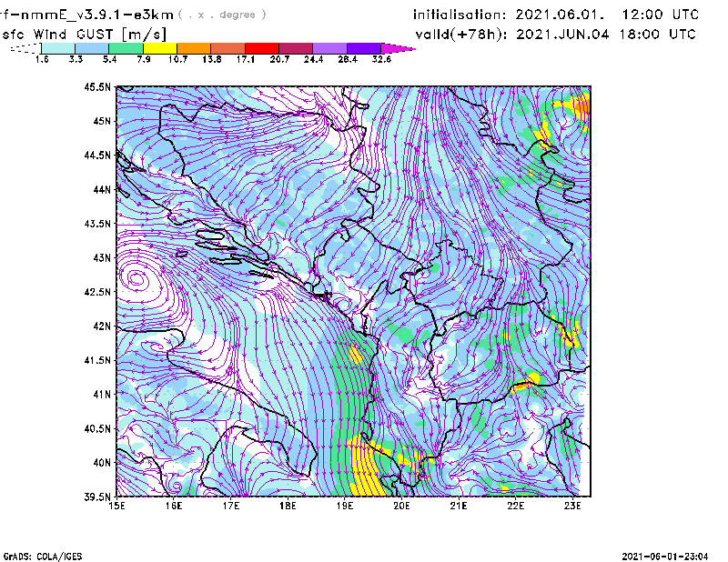Click the legend value 32.6
This screenshot has height=562, width=728.
[x=381, y=59]
